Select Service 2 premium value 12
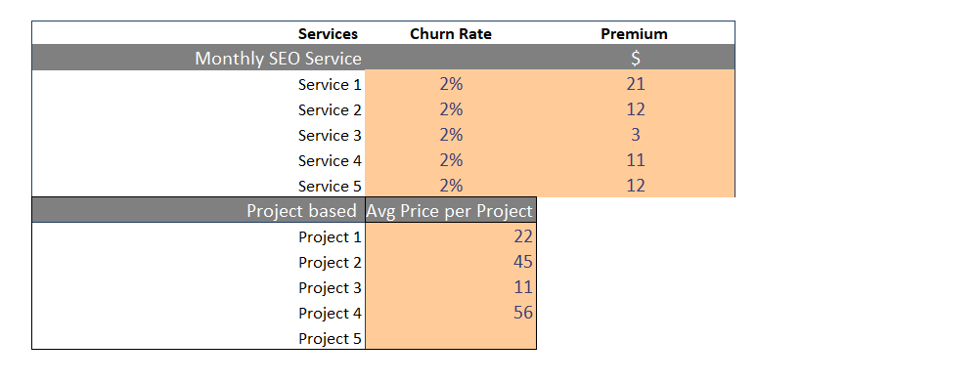The image size is (980, 383). click(x=635, y=109)
